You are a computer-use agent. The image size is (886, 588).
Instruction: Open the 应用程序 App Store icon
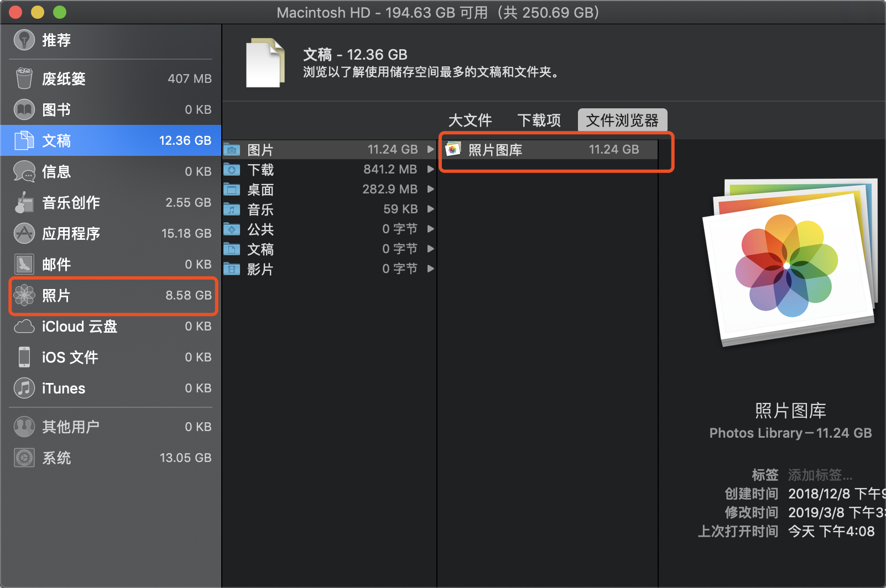click(x=24, y=233)
